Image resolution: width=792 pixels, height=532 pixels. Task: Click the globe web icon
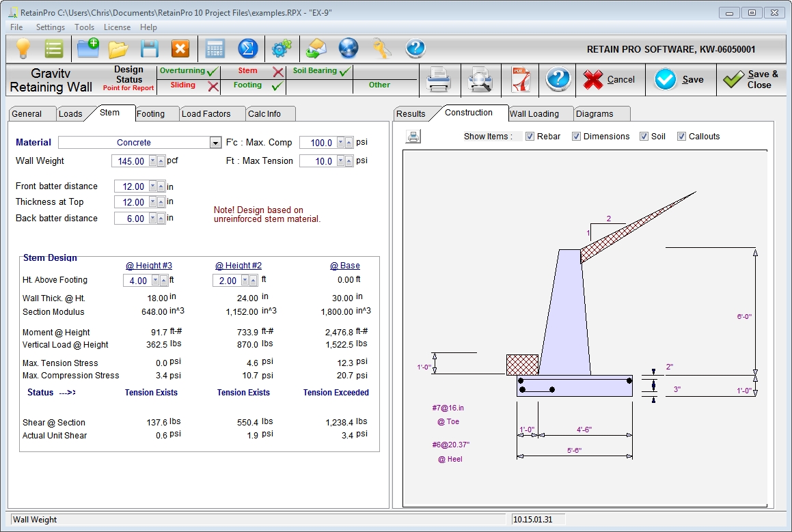point(349,48)
